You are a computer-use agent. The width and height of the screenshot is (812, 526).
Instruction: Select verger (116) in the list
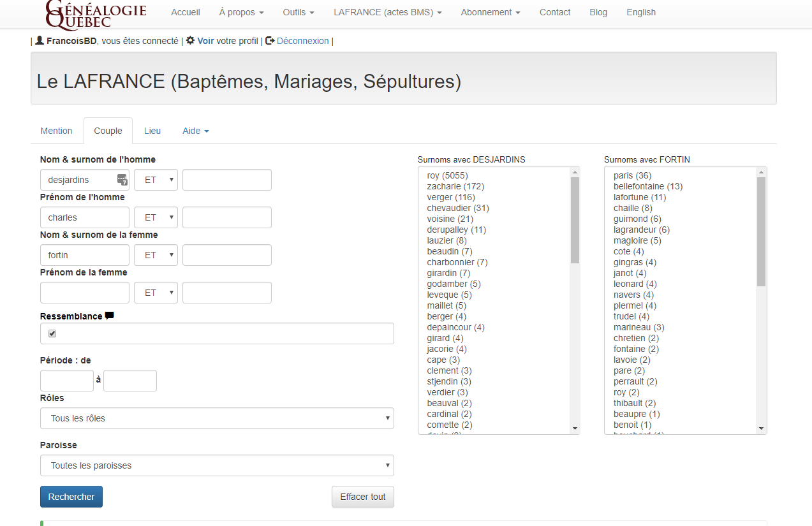(x=451, y=197)
